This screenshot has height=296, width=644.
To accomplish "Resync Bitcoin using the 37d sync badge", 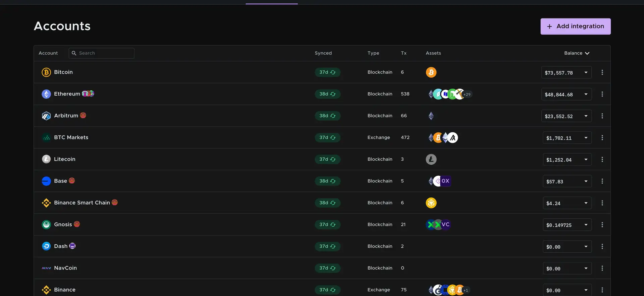I will (x=327, y=73).
